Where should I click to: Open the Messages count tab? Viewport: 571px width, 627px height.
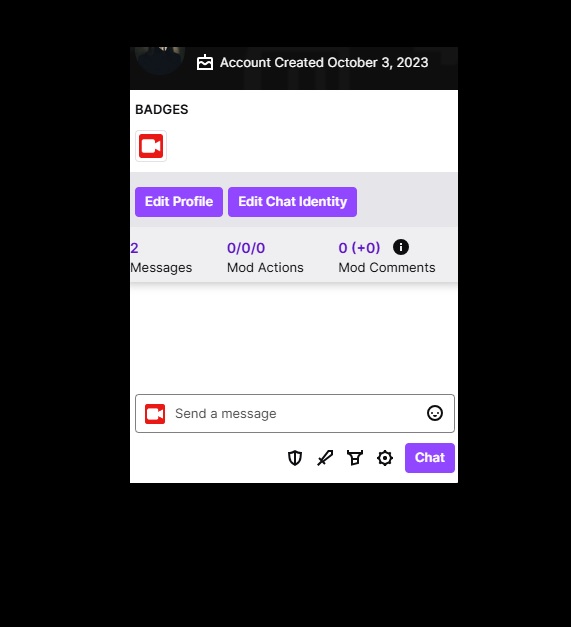[161, 258]
